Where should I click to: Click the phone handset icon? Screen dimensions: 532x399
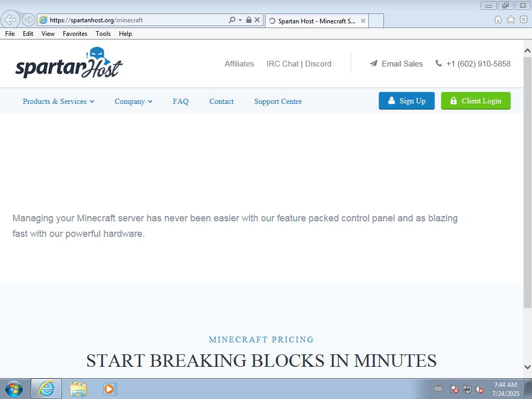(x=438, y=63)
